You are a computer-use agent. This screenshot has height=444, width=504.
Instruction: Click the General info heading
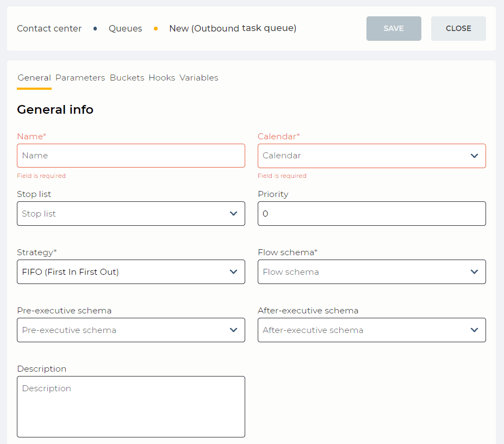tap(55, 109)
